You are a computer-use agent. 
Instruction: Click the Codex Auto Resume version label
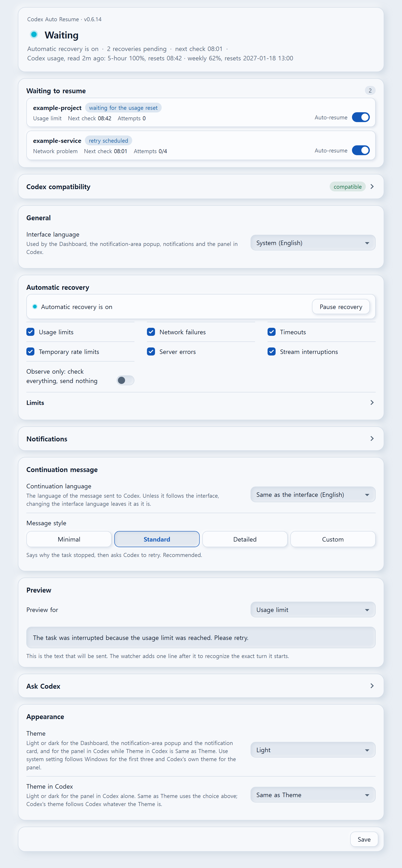[x=64, y=19]
